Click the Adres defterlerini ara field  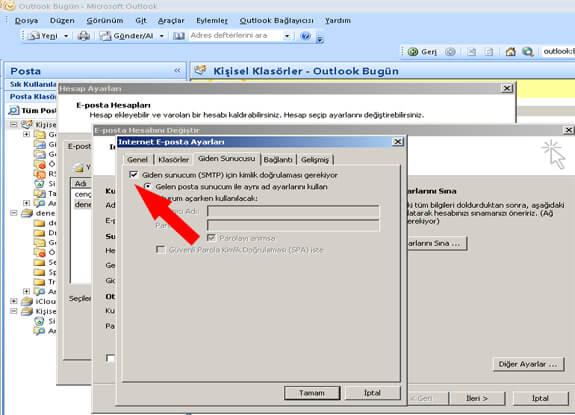tap(235, 36)
